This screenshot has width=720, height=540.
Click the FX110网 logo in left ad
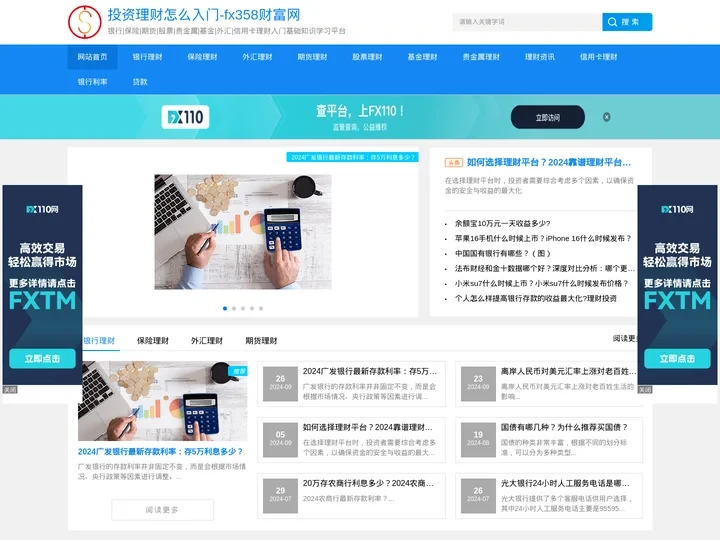pyautogui.click(x=42, y=209)
